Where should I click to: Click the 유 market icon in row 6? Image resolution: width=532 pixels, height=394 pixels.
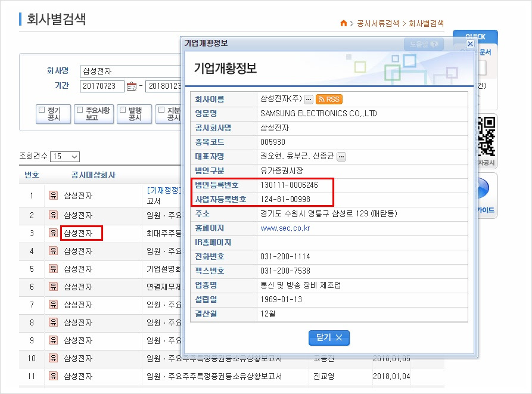tap(53, 287)
